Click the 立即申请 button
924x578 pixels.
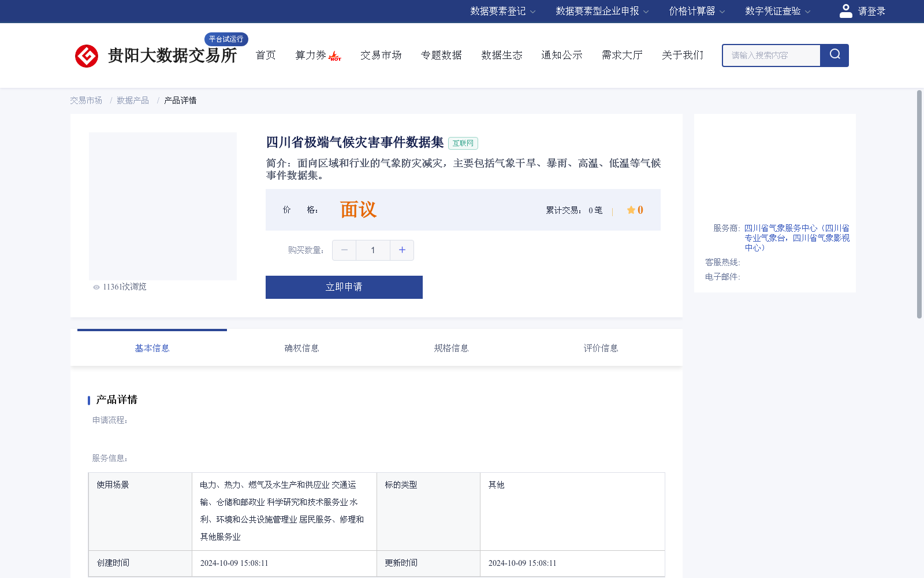coord(344,287)
